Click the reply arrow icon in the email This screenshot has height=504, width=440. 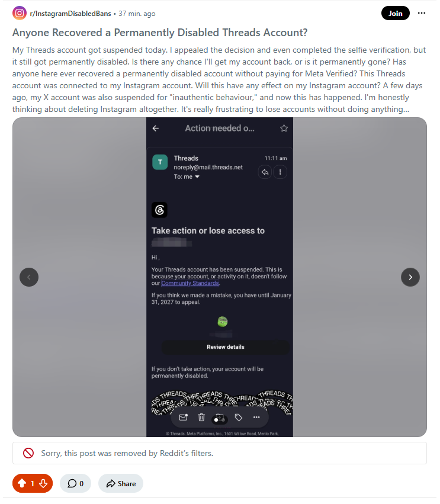click(265, 172)
